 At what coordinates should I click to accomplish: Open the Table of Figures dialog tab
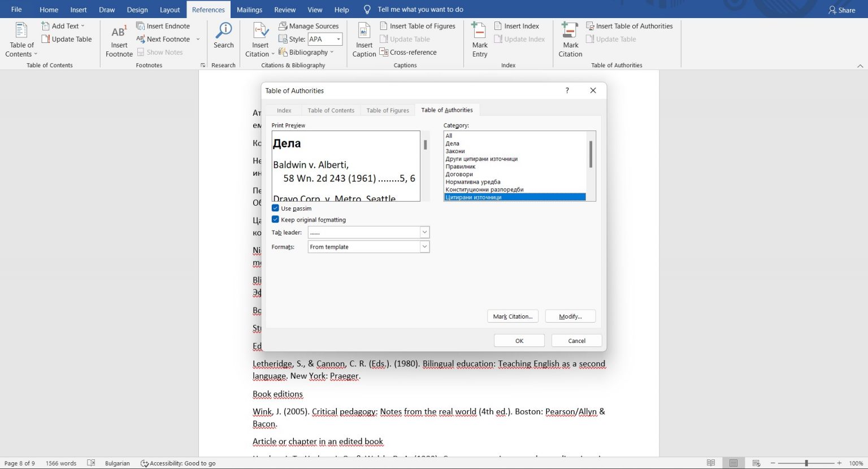388,110
